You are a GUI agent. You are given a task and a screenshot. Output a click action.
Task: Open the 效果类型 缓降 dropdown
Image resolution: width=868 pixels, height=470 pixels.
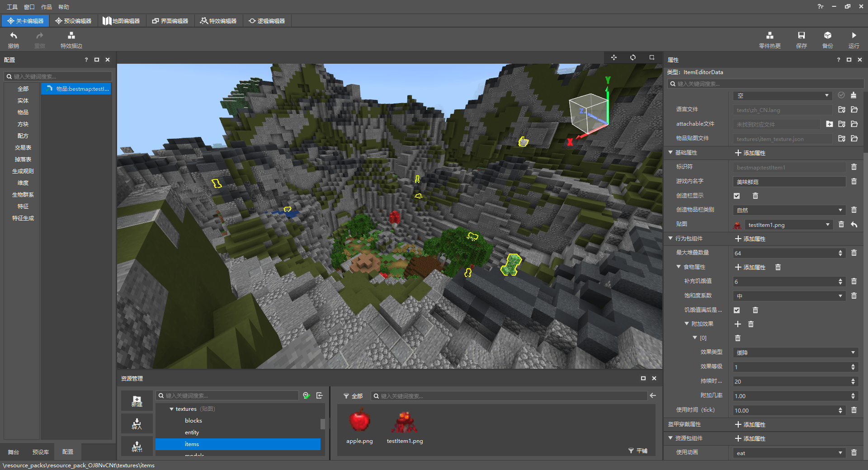795,352
